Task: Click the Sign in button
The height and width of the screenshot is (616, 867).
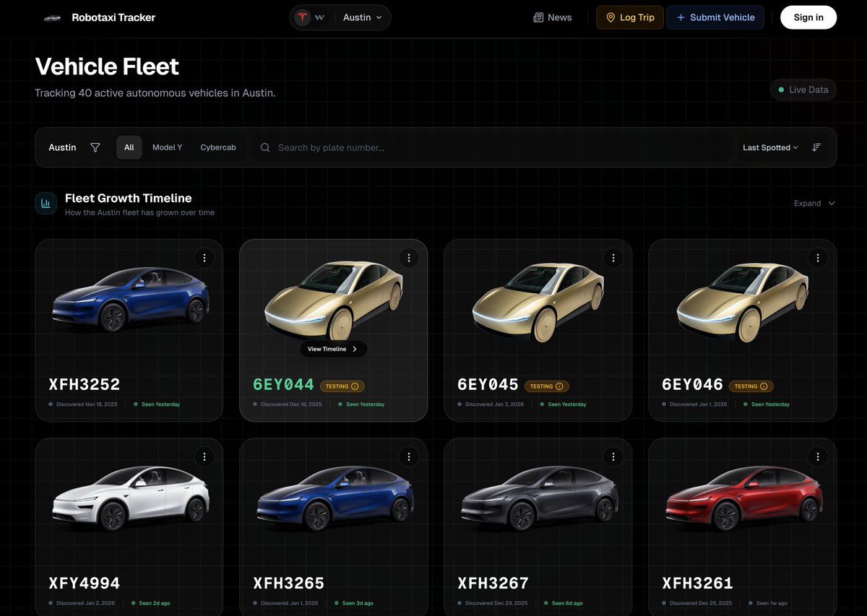Action: pyautogui.click(x=808, y=17)
